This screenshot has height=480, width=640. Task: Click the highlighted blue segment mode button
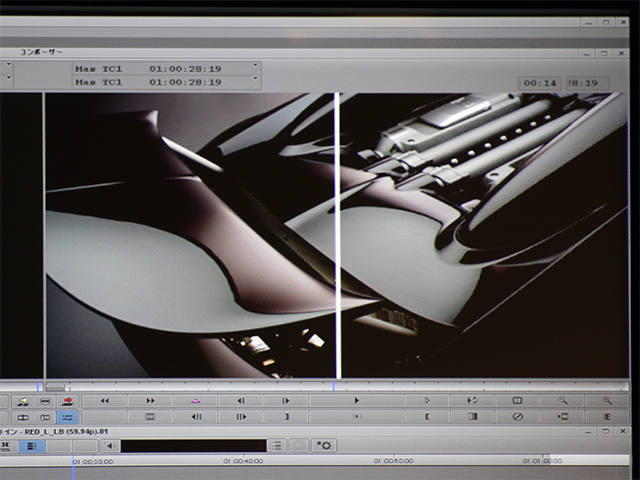click(x=68, y=417)
